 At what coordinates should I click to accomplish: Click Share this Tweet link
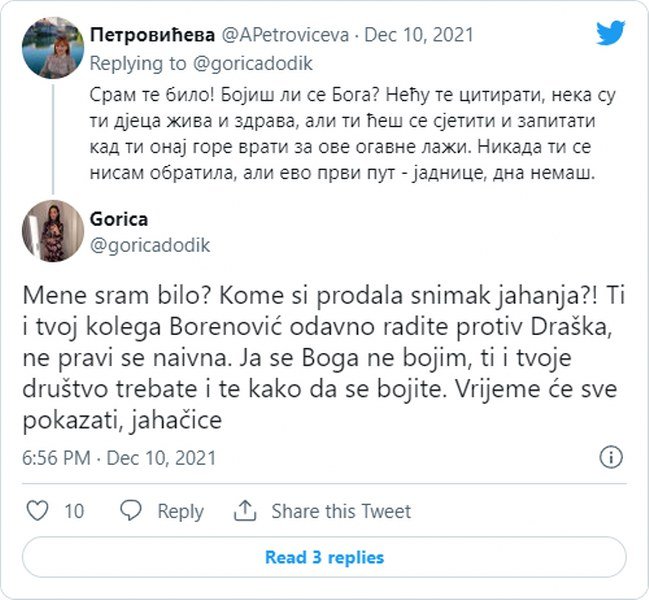(x=341, y=511)
